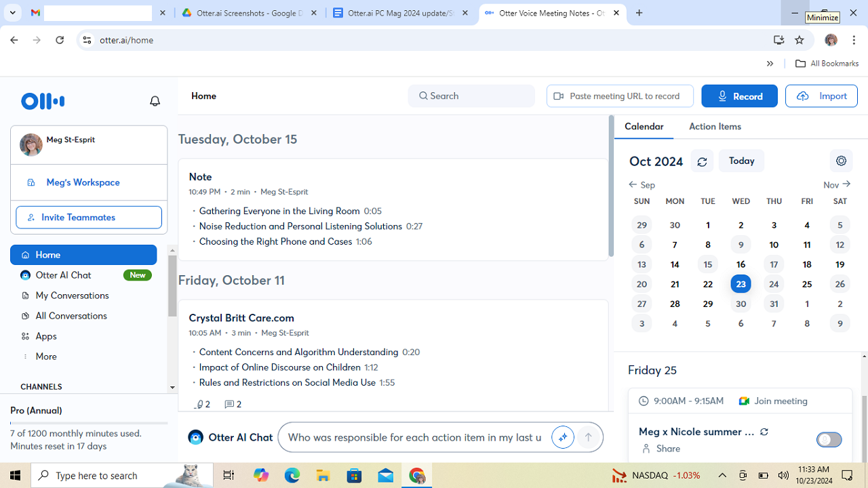The height and width of the screenshot is (488, 868).
Task: Open calendar settings gear icon
Action: 841,161
